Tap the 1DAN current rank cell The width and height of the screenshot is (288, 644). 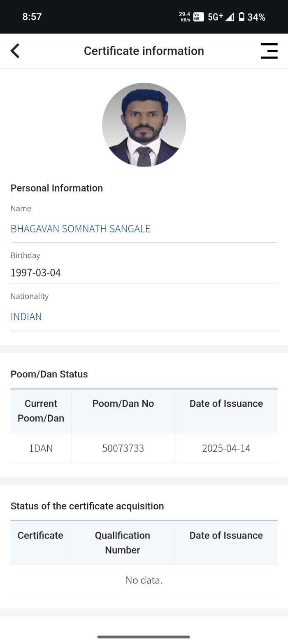pyautogui.click(x=41, y=448)
